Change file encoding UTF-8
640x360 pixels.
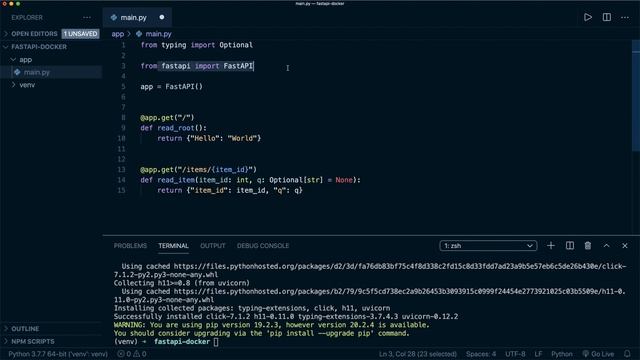tap(515, 354)
